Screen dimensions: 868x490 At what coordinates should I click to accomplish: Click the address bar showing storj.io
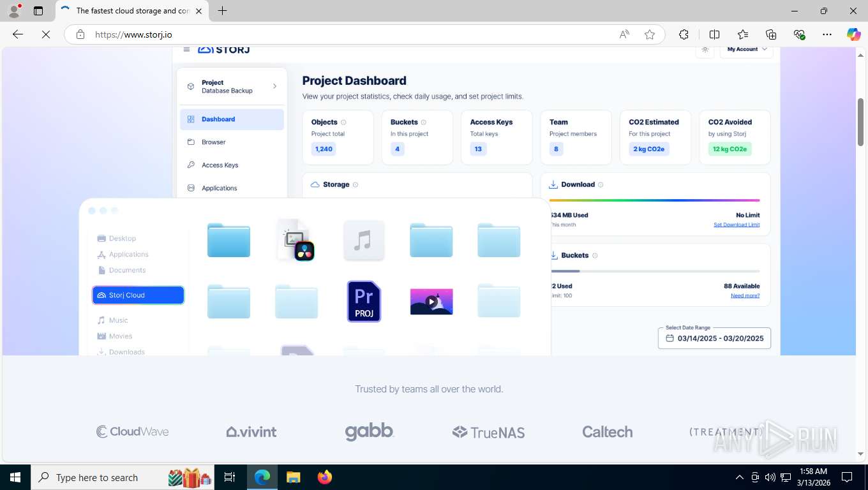pyautogui.click(x=351, y=34)
